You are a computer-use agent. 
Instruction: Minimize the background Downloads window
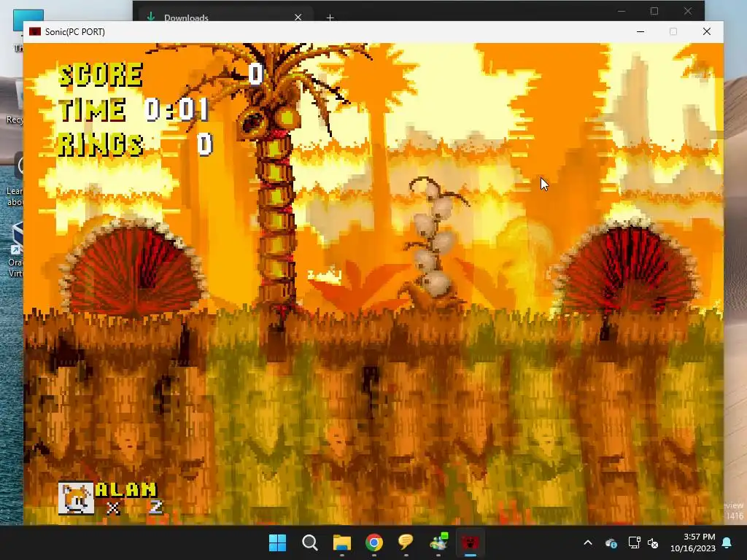(622, 11)
